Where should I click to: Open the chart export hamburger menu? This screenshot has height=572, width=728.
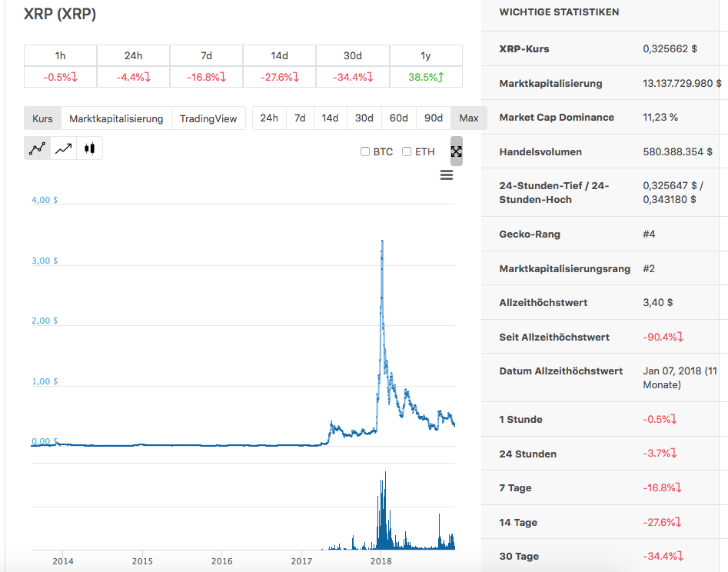447,175
